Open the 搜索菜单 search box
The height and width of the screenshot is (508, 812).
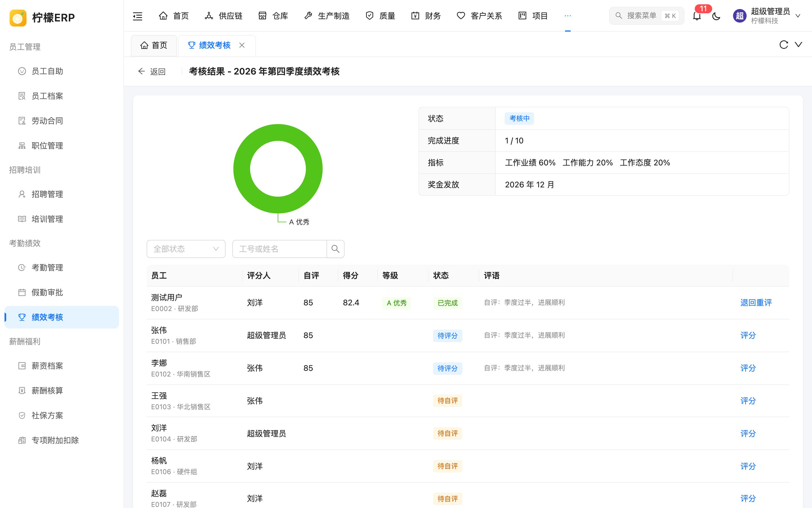click(x=646, y=16)
